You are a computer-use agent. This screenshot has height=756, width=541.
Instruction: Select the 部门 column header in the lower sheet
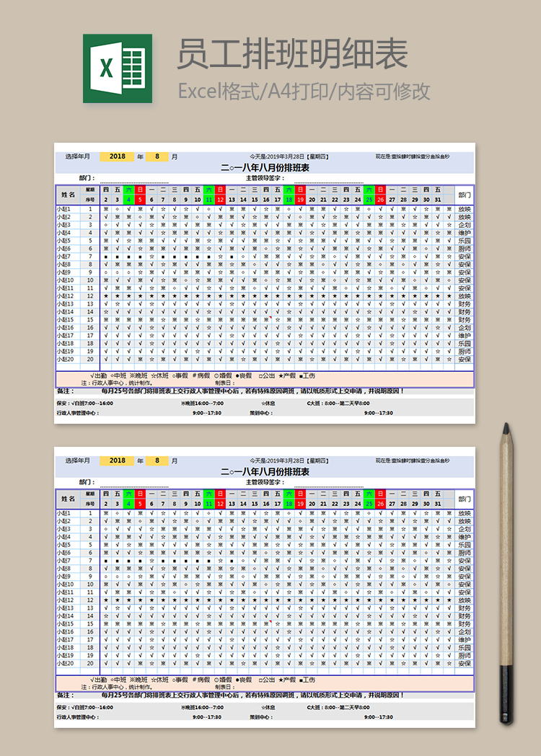[465, 499]
